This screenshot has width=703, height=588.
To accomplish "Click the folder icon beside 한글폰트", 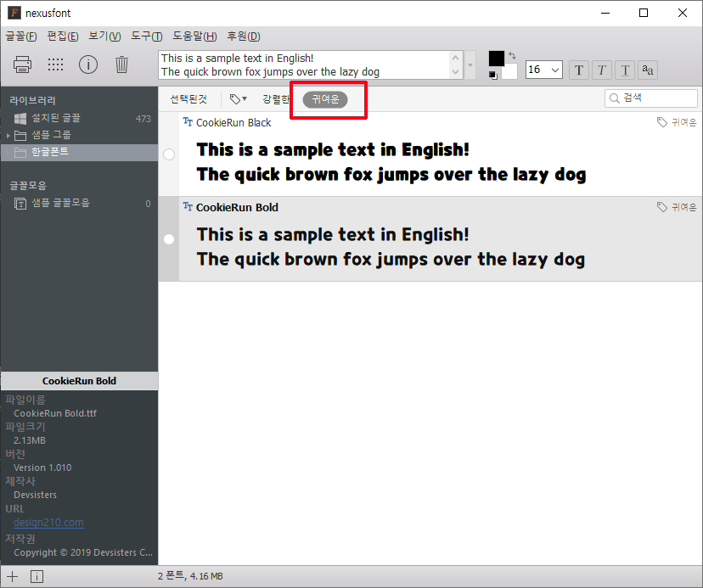I will (x=20, y=153).
